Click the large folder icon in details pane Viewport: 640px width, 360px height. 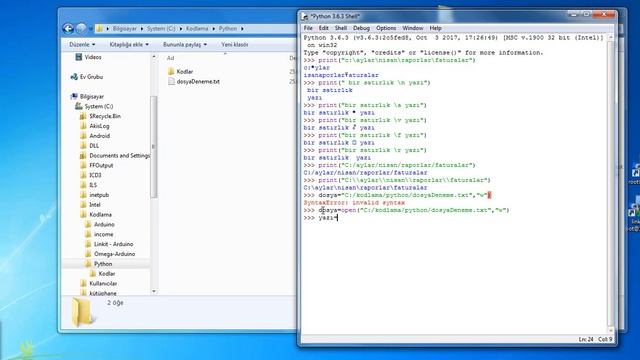(x=82, y=312)
